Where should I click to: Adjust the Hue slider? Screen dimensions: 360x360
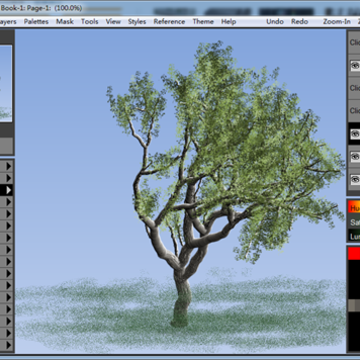(354, 207)
